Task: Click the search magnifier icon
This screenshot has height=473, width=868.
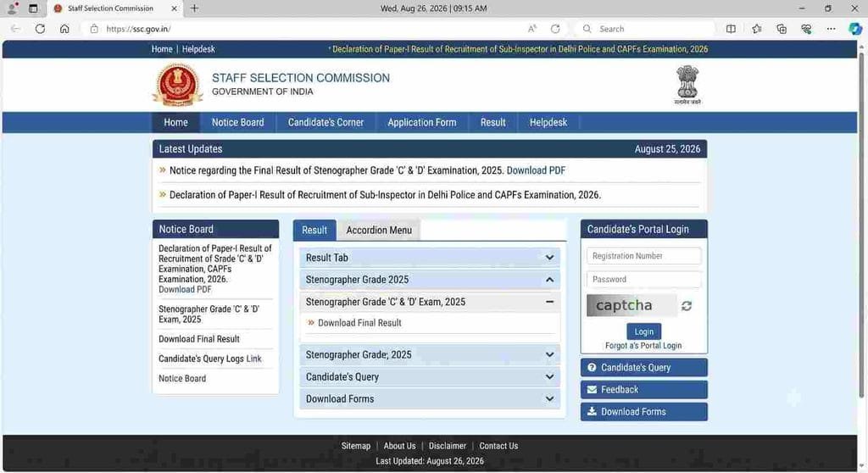Action: coord(587,29)
